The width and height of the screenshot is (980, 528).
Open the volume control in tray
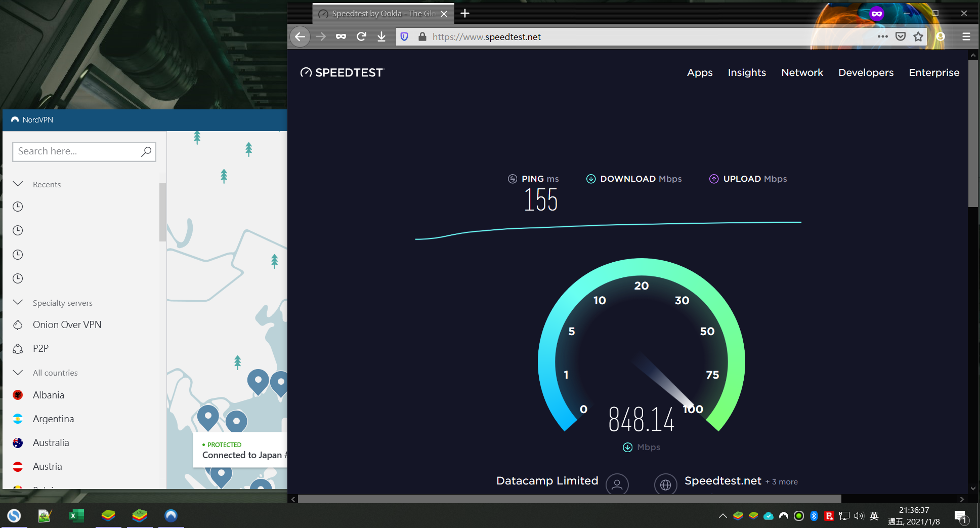(x=859, y=516)
